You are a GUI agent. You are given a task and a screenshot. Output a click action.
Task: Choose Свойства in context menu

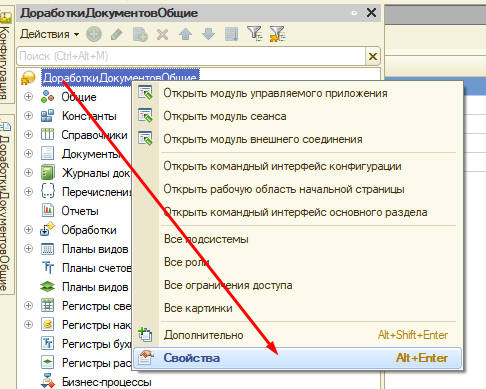(x=297, y=358)
